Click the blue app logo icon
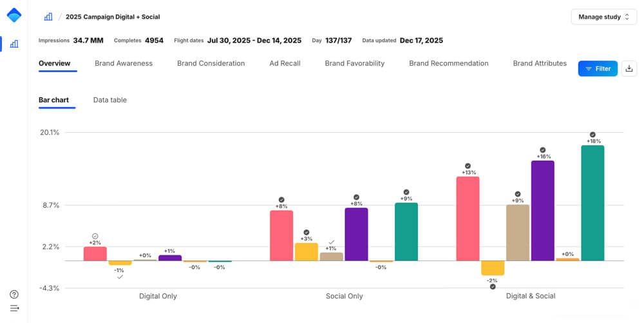The image size is (644, 323). 14,15
